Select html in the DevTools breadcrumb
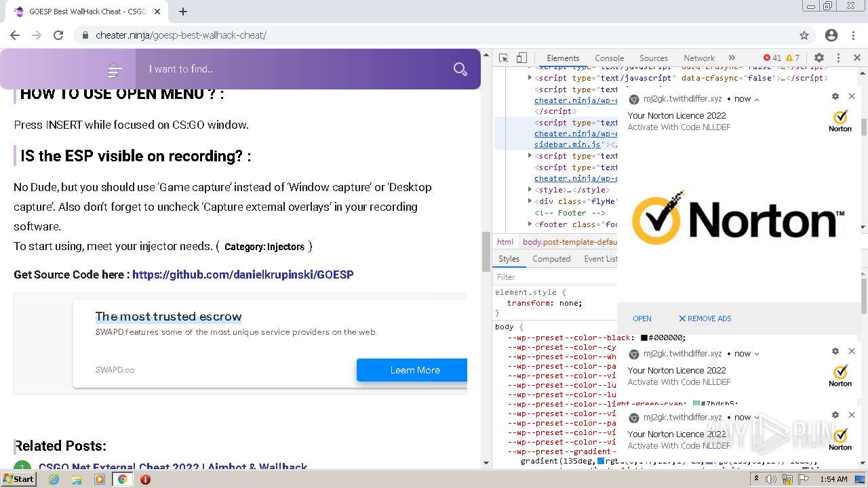The width and height of the screenshot is (868, 488). (505, 242)
